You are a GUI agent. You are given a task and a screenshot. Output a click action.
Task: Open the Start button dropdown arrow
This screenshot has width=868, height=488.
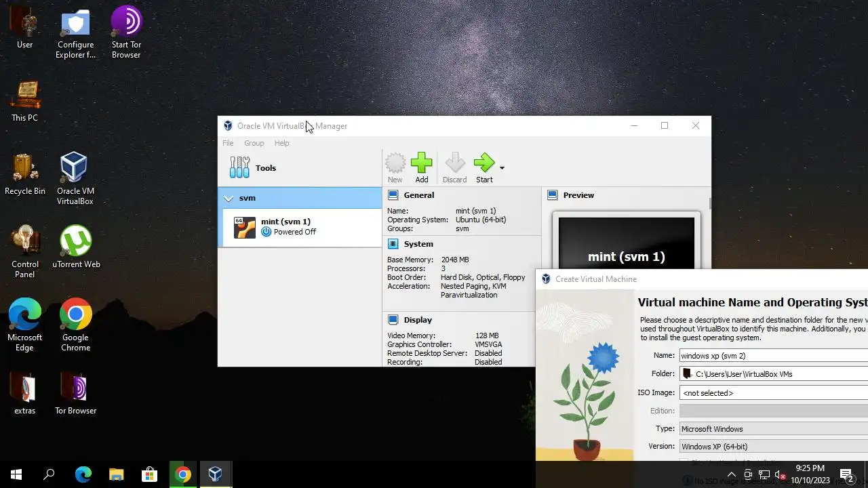point(502,167)
